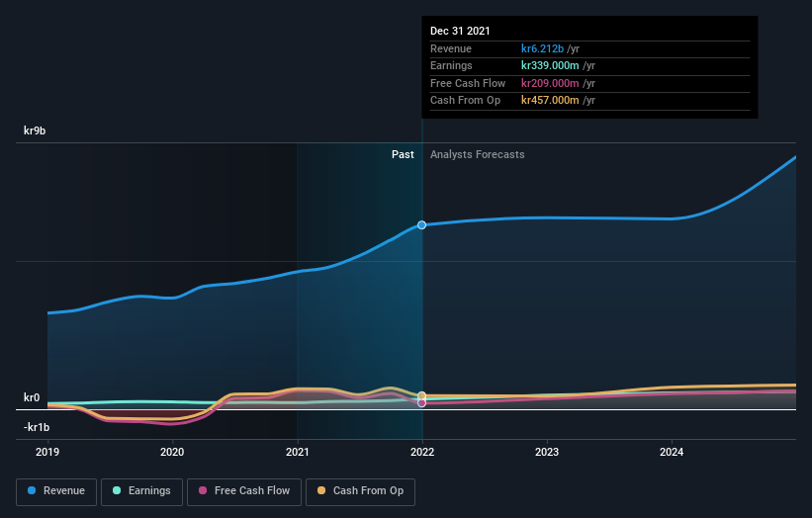The image size is (812, 518).
Task: Click the Revenue row label in tooltip
Action: pos(451,48)
